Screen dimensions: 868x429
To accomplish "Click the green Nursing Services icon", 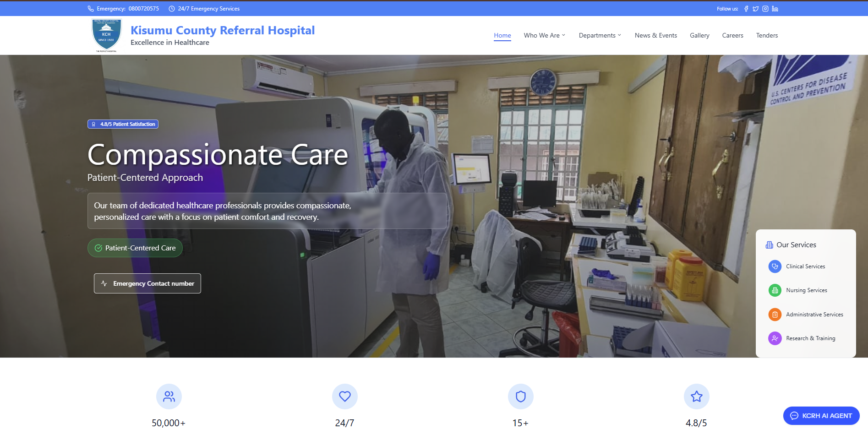I will (x=775, y=290).
